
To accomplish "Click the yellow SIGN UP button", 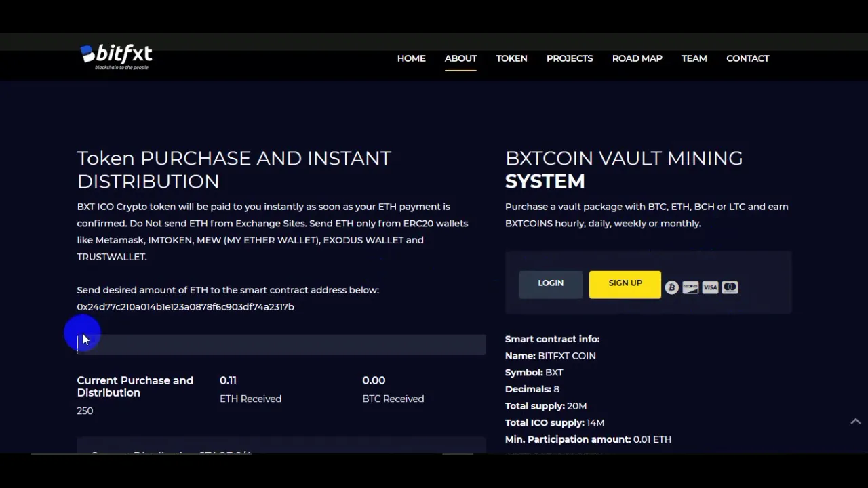I will [x=625, y=283].
